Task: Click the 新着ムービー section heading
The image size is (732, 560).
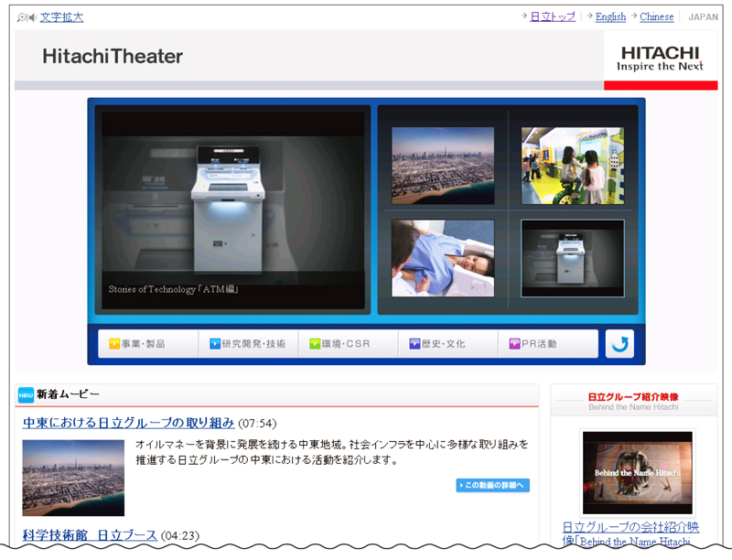Action: pos(68,394)
